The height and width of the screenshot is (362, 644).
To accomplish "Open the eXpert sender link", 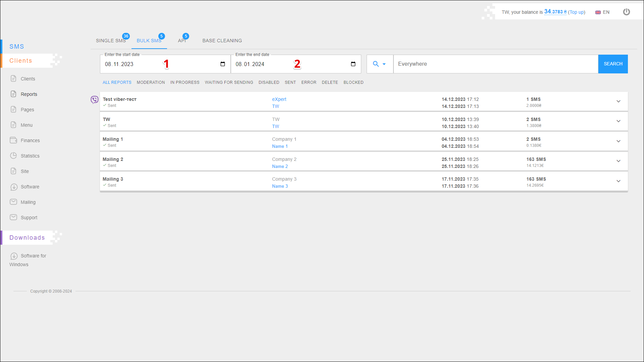I will [279, 99].
